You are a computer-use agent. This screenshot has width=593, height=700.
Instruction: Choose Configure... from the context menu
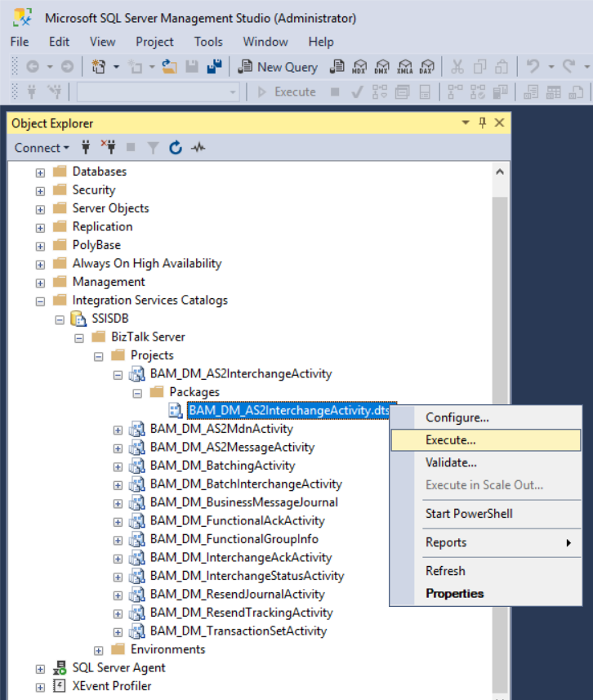coord(486,417)
